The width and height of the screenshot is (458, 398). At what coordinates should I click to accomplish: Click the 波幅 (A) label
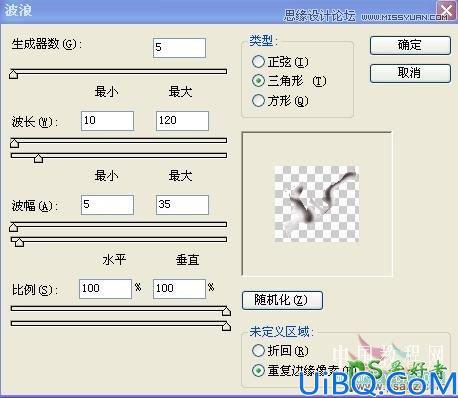[x=35, y=206]
